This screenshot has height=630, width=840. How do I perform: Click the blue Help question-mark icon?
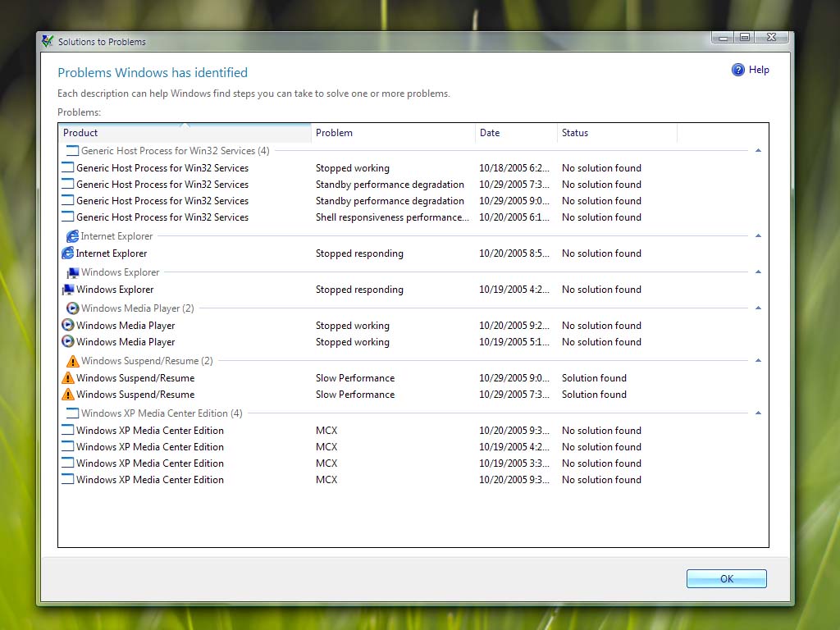tap(737, 70)
